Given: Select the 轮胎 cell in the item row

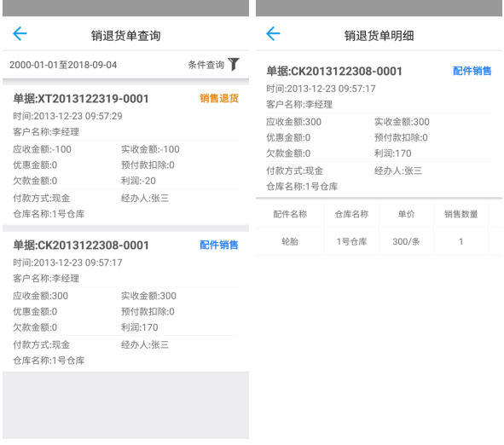Looking at the screenshot, I should tap(290, 241).
